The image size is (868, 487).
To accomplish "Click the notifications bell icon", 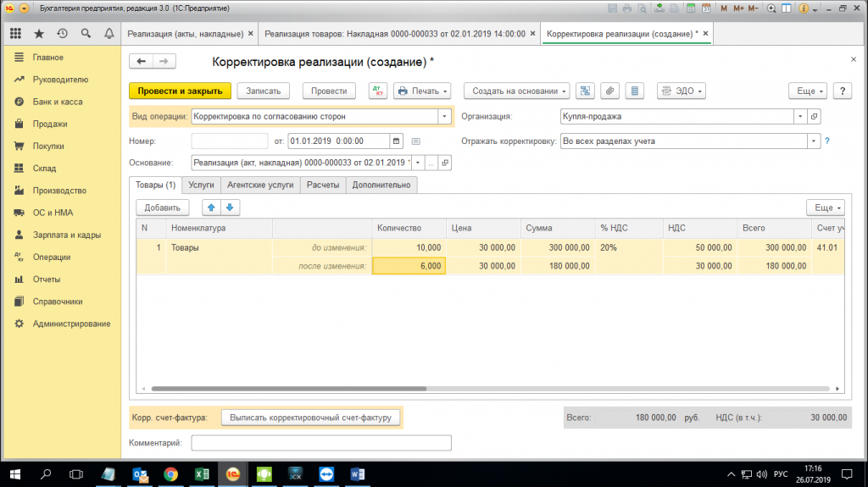I will 108,34.
